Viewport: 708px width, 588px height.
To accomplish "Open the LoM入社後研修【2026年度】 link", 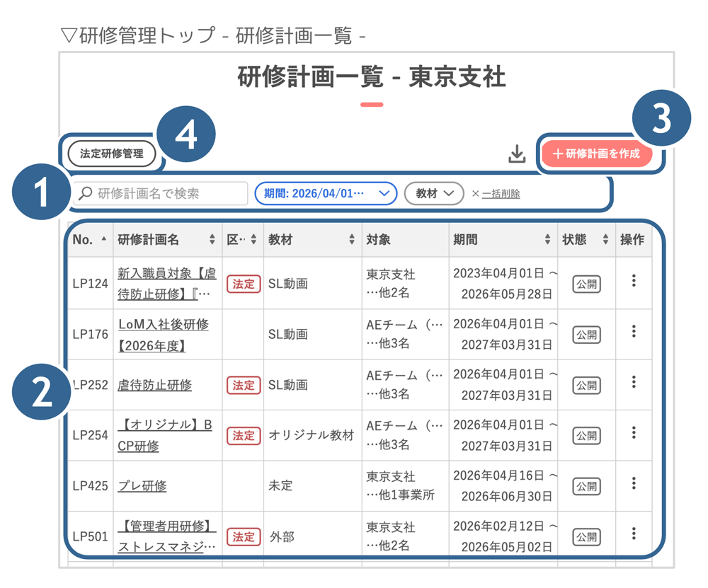I will [163, 335].
